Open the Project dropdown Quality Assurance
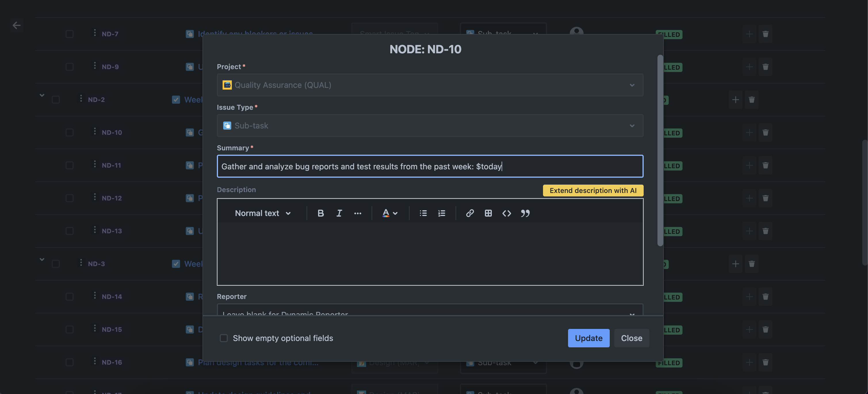Screen dimensions: 868x394 click(x=430, y=85)
